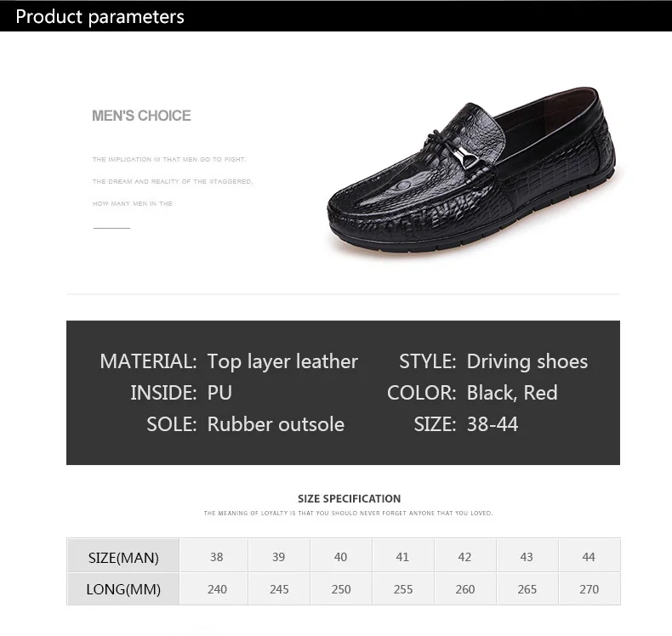Click the Product parameters header
Image resolution: width=672 pixels, height=636 pixels.
coord(100,16)
